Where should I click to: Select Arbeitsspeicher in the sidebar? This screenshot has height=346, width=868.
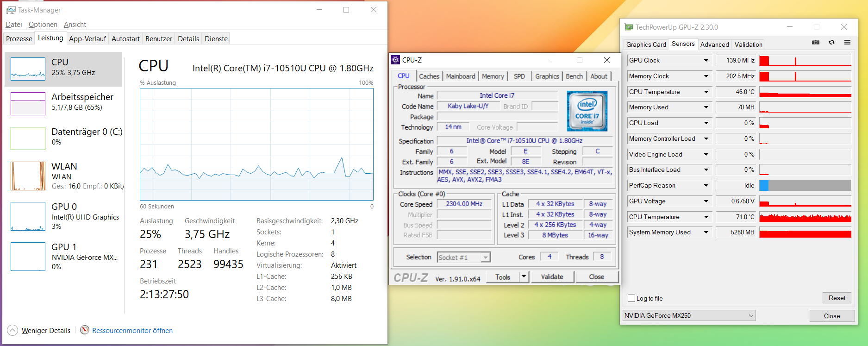[63, 104]
